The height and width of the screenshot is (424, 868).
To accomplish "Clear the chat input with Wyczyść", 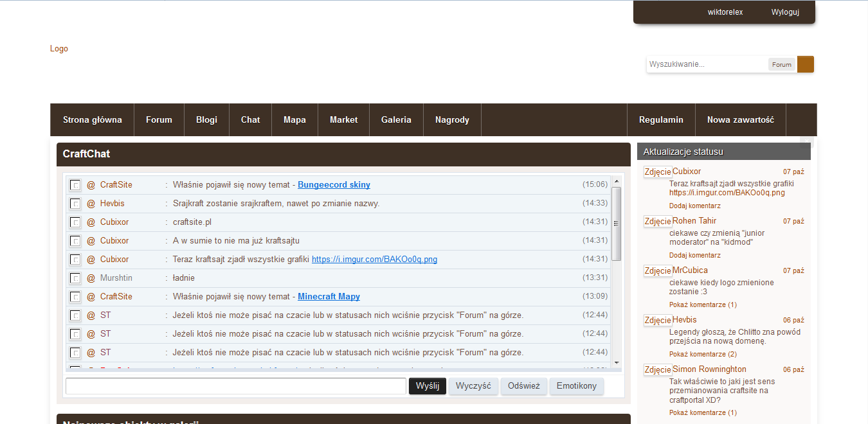I will click(x=473, y=386).
